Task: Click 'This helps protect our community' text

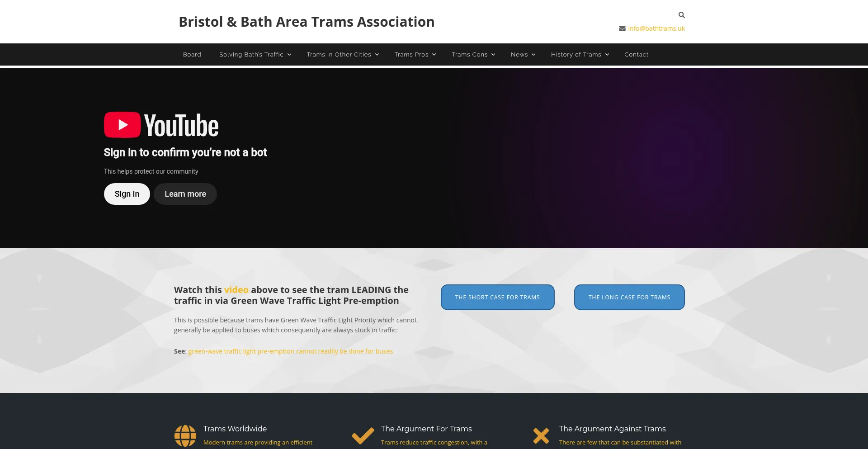Action: coord(151,171)
